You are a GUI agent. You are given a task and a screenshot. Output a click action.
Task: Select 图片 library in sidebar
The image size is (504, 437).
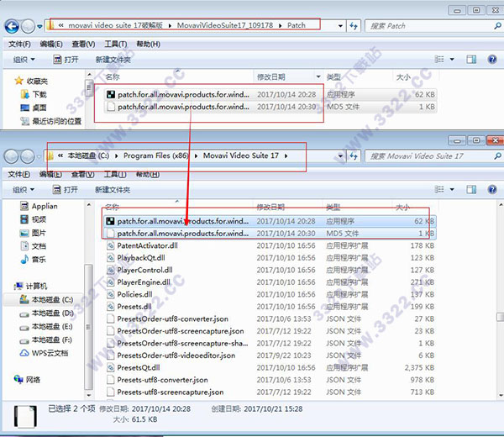(x=34, y=233)
